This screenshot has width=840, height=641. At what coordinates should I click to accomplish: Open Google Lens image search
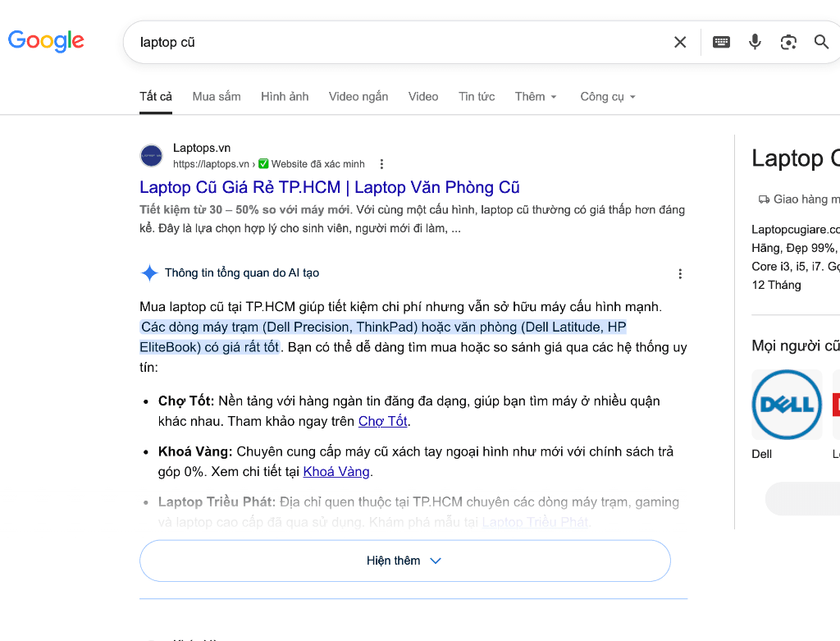click(788, 42)
